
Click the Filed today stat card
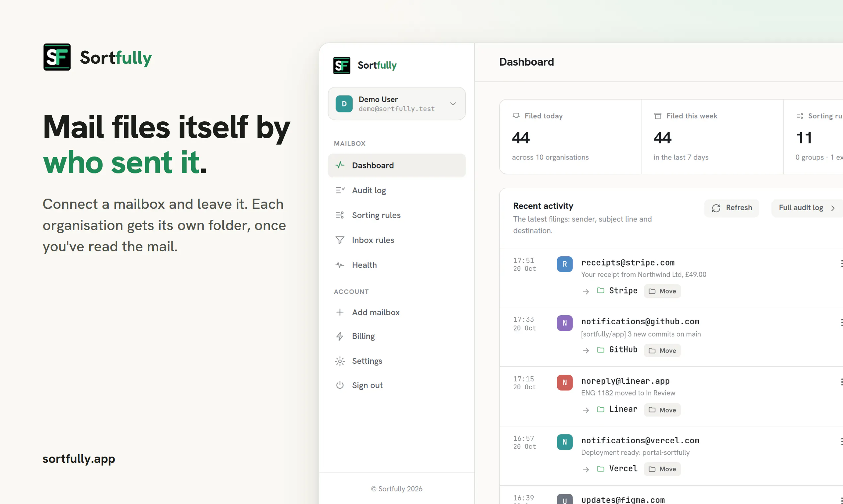pyautogui.click(x=570, y=137)
